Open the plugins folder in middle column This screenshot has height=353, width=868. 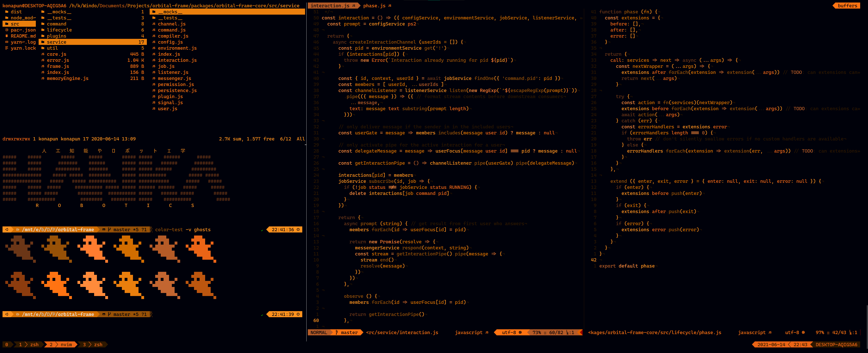coord(56,36)
